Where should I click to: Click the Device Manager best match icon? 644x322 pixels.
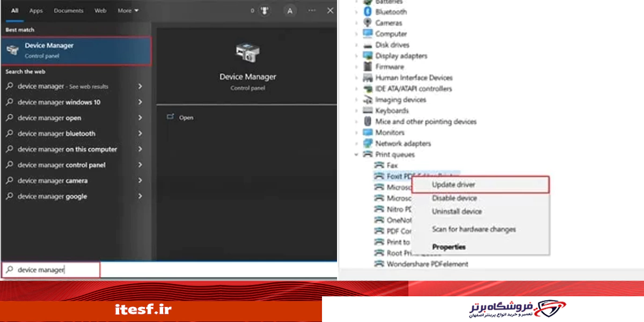coord(12,49)
